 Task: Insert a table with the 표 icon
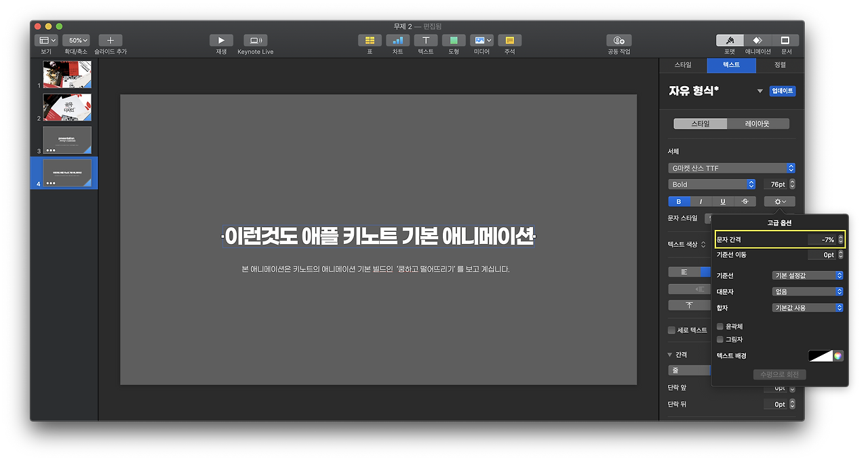coord(370,41)
